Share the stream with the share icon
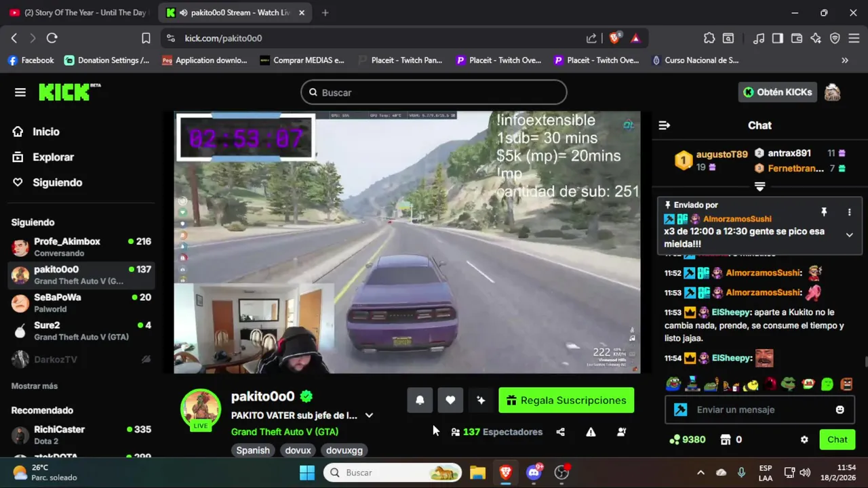 (560, 432)
